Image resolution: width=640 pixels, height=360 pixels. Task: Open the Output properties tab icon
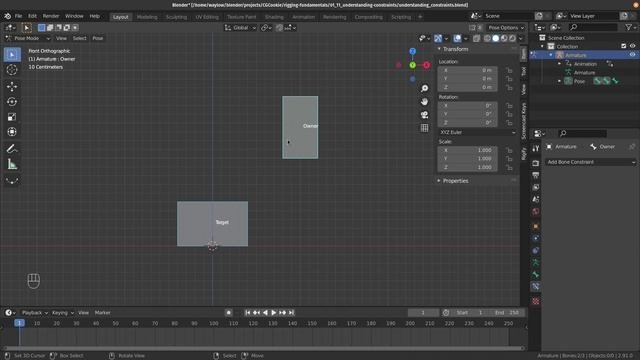click(536, 176)
